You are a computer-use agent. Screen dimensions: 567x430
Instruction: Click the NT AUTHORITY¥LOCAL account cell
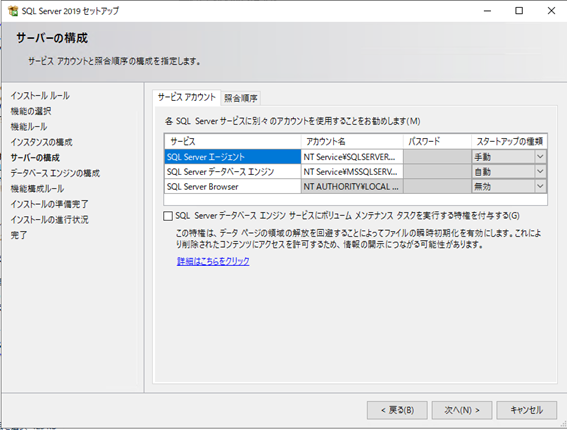352,186
